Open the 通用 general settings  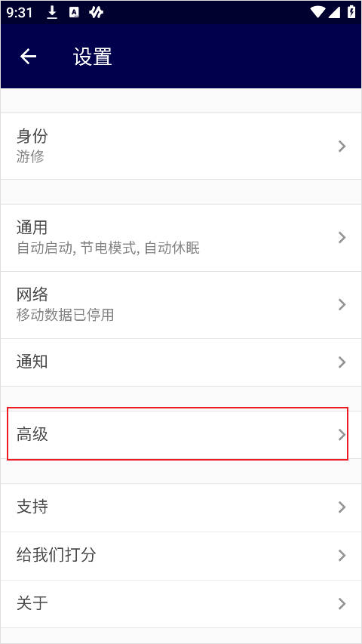pyautogui.click(x=181, y=238)
